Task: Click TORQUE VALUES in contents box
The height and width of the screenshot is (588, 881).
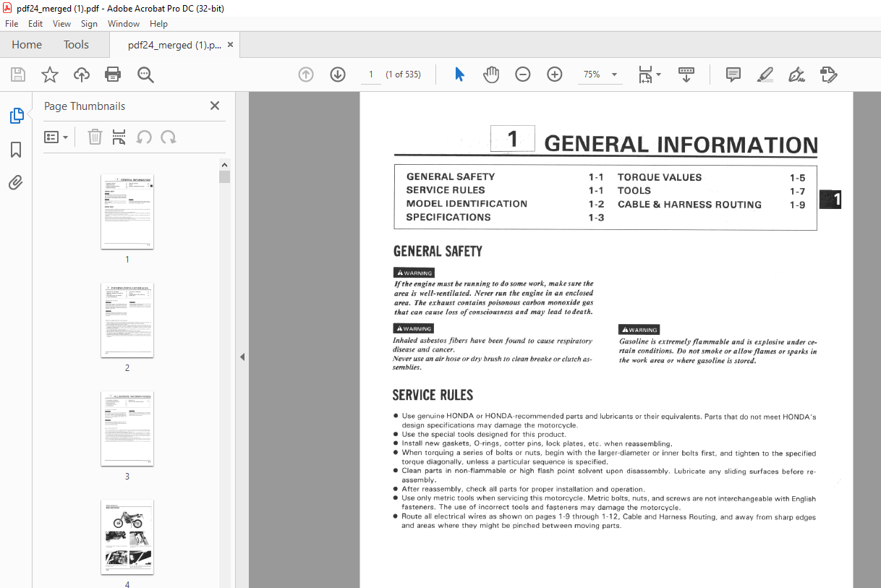Action: [x=660, y=177]
